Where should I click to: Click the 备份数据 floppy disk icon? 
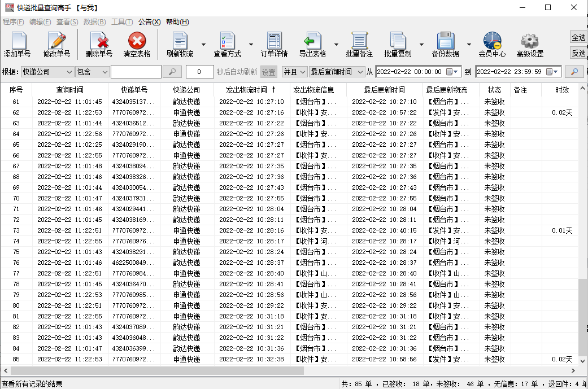click(x=446, y=41)
